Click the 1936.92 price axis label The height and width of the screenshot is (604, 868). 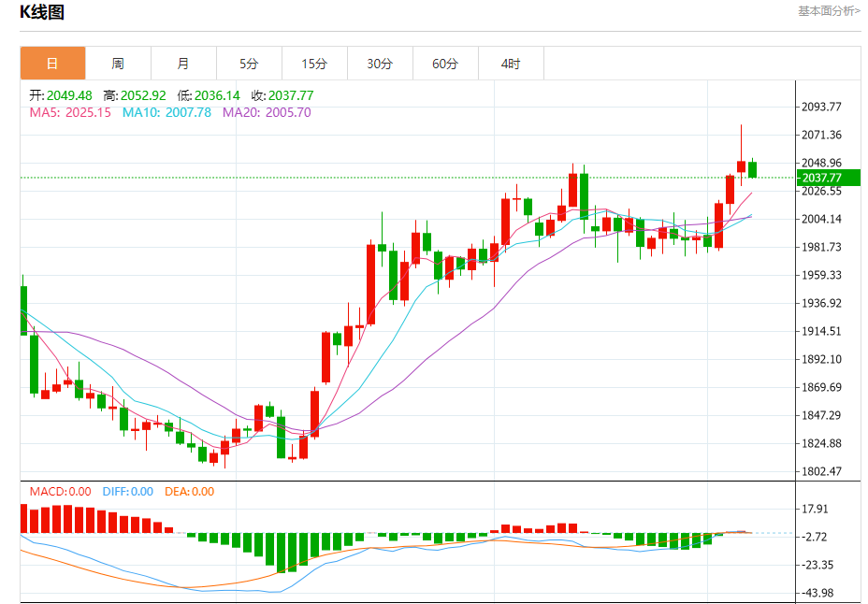[821, 304]
